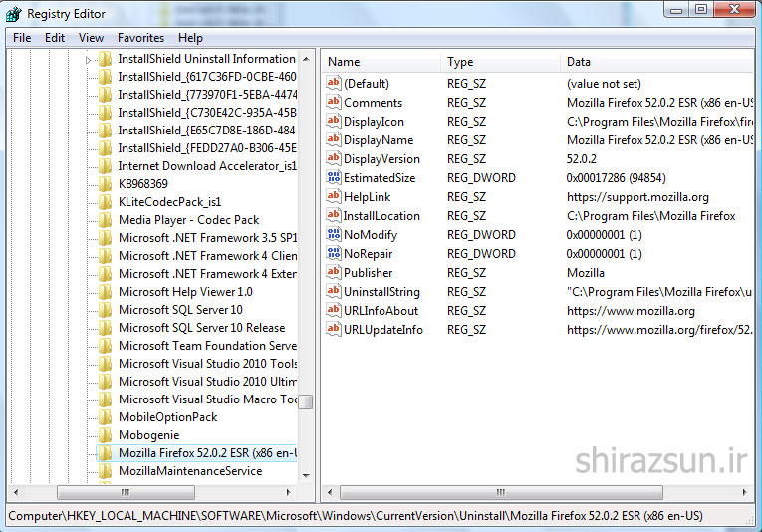This screenshot has width=762, height=532.
Task: Select Microsoft Visual Studio 2010 Tools key
Action: point(207,364)
